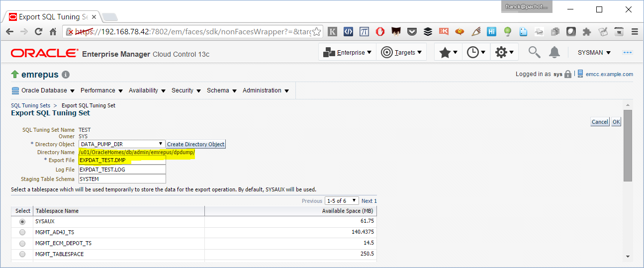Click the Previous pagination link
Viewport: 644px width, 268px height.
(312, 201)
